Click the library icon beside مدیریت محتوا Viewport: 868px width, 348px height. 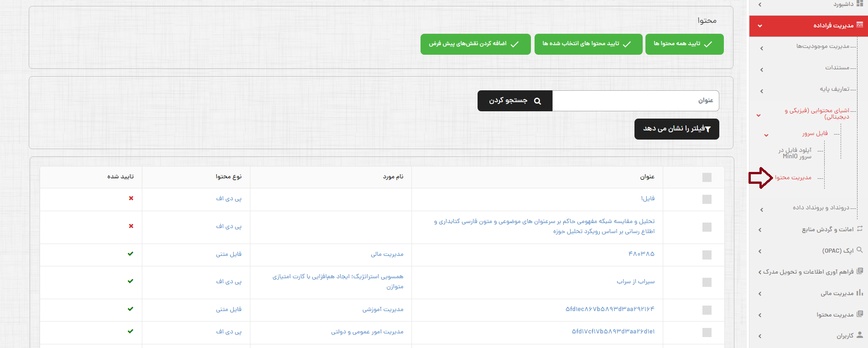point(860,314)
